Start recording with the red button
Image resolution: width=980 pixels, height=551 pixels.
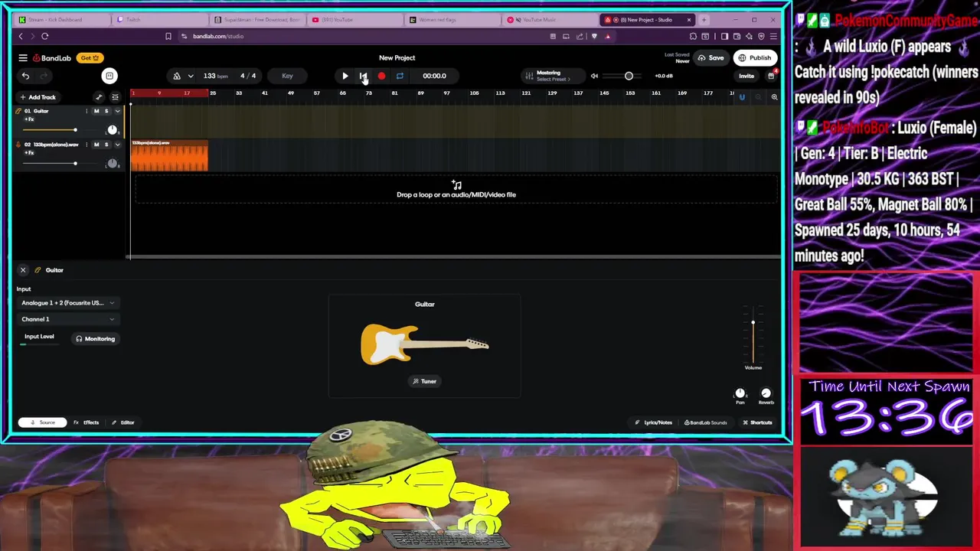(381, 76)
